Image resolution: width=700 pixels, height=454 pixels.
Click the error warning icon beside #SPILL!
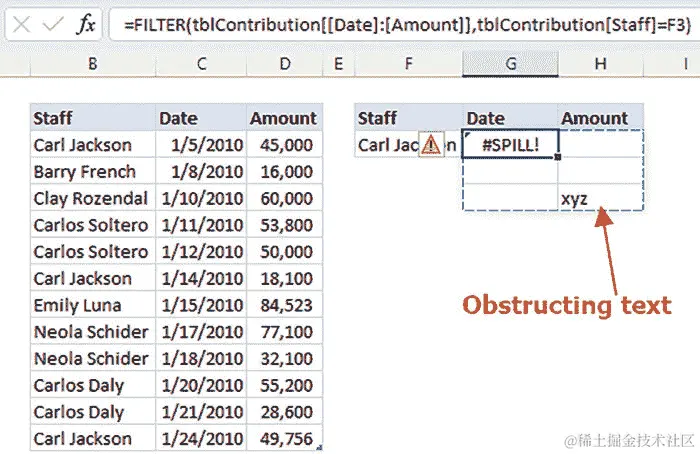click(430, 145)
